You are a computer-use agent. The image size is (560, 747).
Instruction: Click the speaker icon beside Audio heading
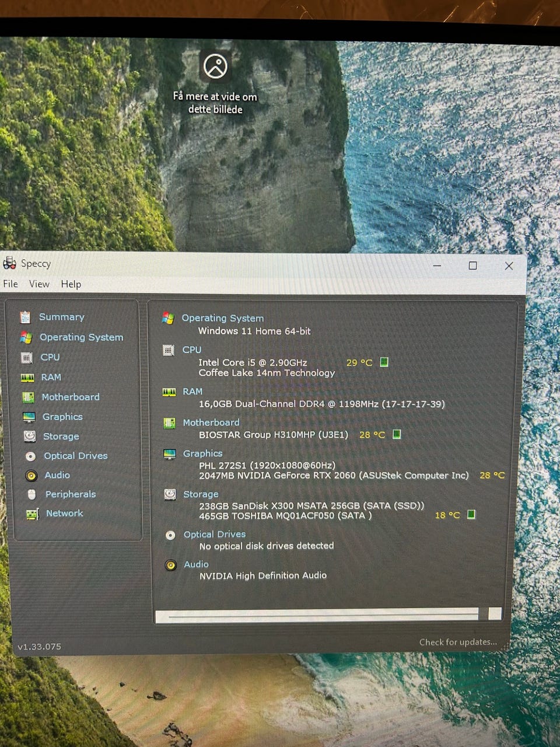pyautogui.click(x=170, y=565)
